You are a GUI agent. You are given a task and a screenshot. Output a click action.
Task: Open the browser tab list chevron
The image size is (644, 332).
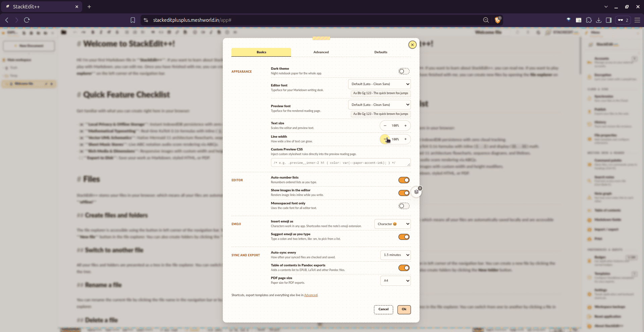pos(606,7)
